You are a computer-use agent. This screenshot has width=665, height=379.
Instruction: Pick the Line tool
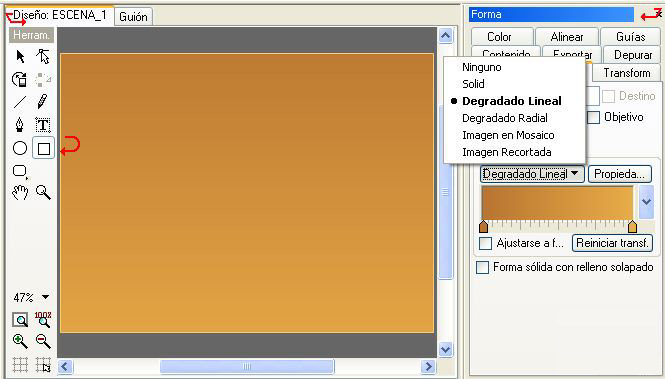[x=20, y=102]
